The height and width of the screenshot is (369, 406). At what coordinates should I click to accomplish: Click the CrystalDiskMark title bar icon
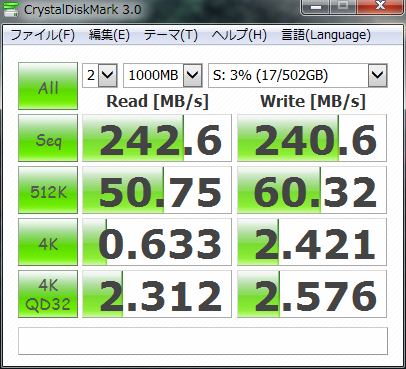tap(10, 9)
